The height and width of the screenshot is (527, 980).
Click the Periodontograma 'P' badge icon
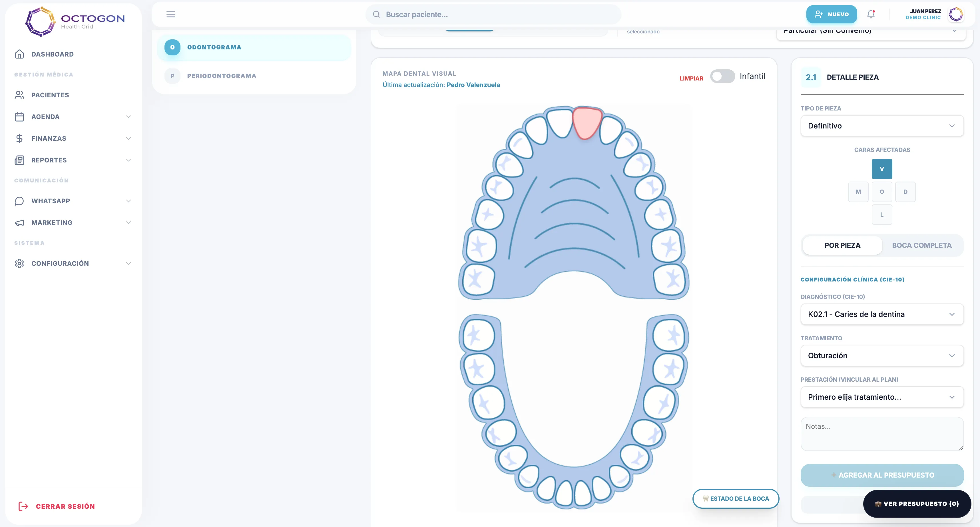172,76
